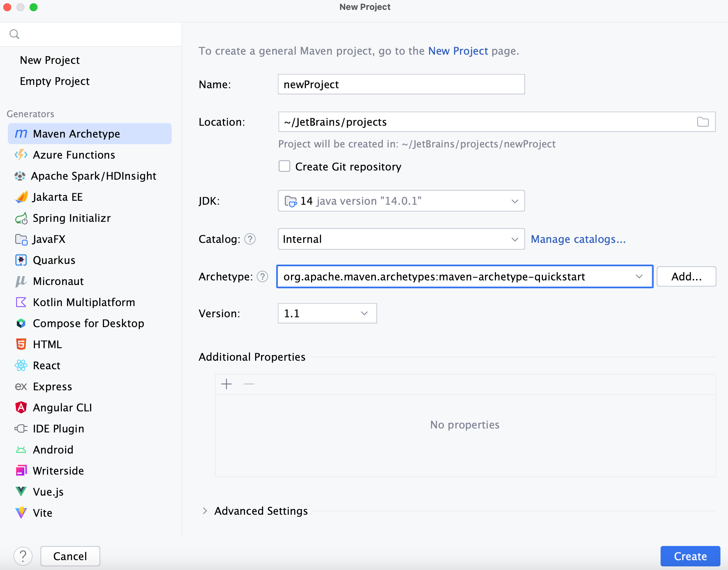Add a property with the plus icon

pos(227,384)
